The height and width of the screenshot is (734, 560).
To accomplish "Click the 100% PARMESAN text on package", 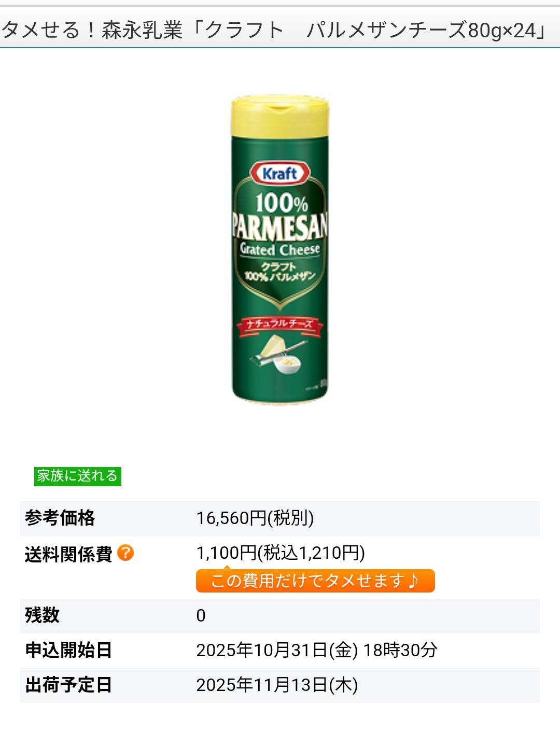I will 279,216.
